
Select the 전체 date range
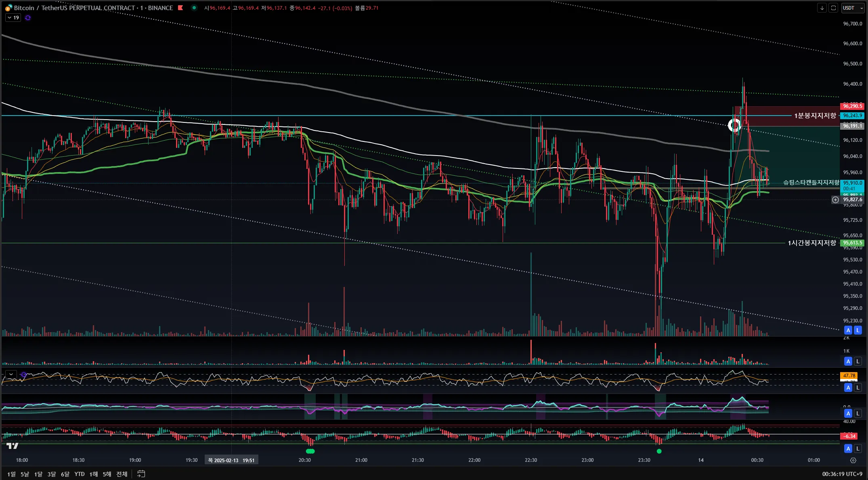click(x=122, y=474)
